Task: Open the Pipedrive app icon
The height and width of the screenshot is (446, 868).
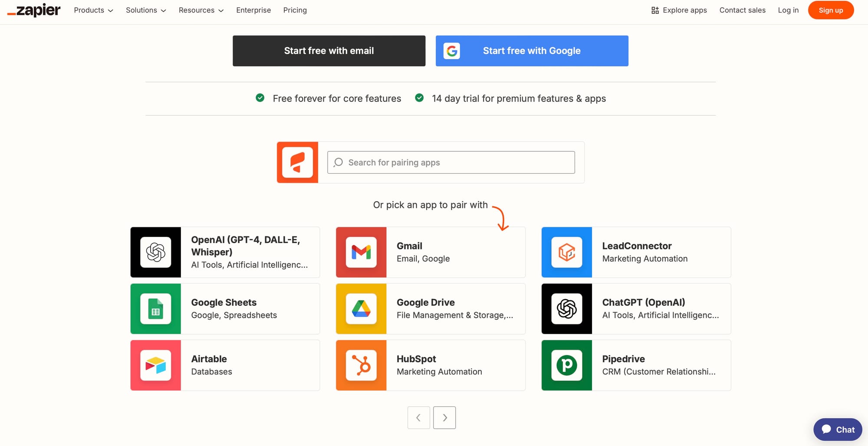Action: click(x=566, y=365)
